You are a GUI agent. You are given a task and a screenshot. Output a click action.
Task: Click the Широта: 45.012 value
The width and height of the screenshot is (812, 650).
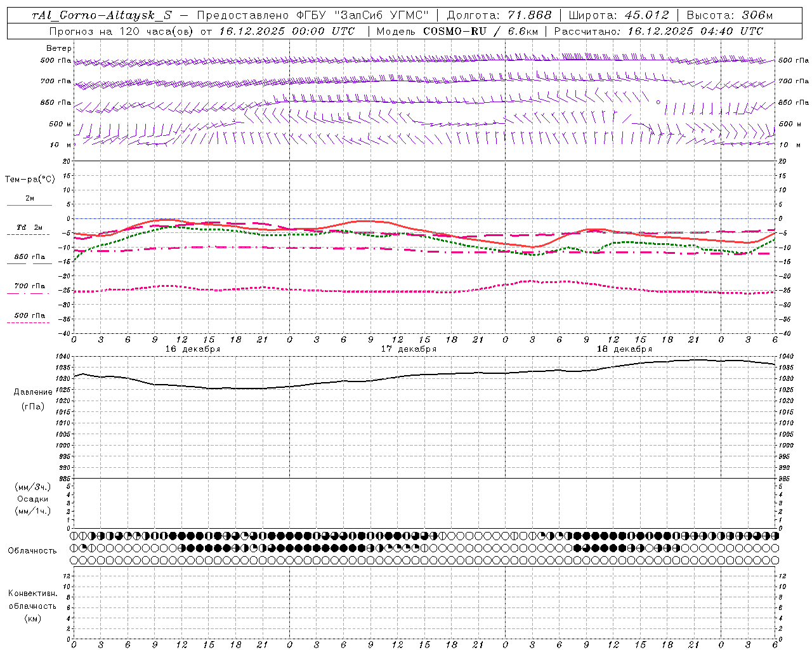point(619,15)
